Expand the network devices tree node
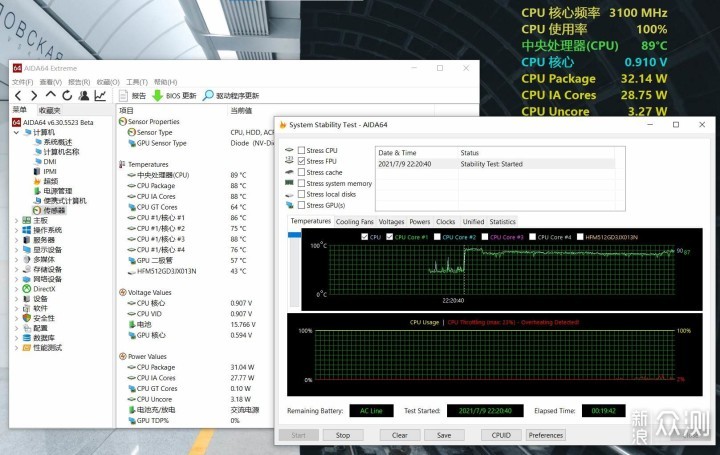 [17, 279]
